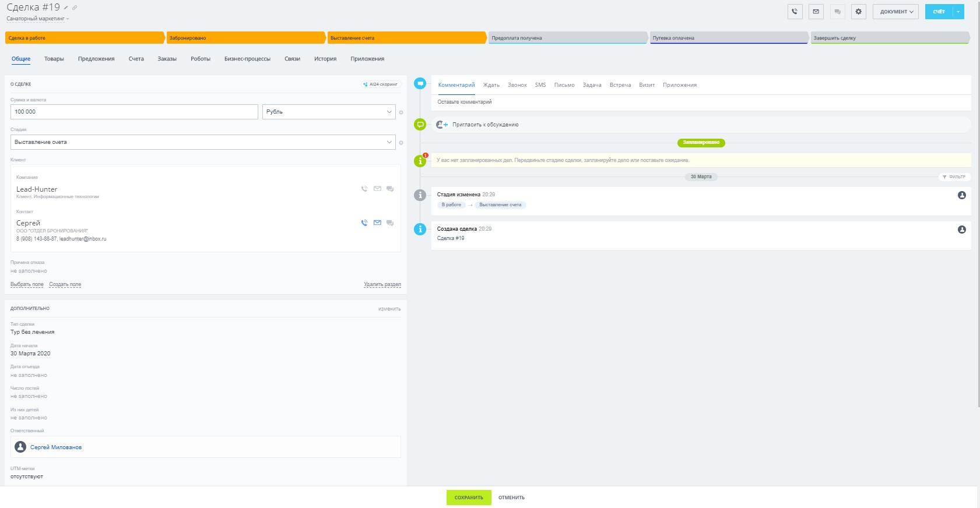
Task: Click author avatar on 'Стадия изменена' entry
Action: (x=962, y=195)
